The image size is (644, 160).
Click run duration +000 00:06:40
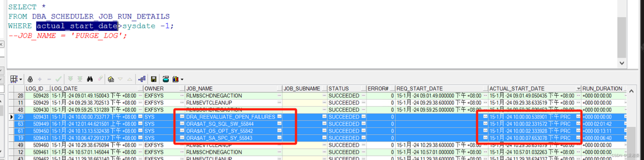coord(597,138)
